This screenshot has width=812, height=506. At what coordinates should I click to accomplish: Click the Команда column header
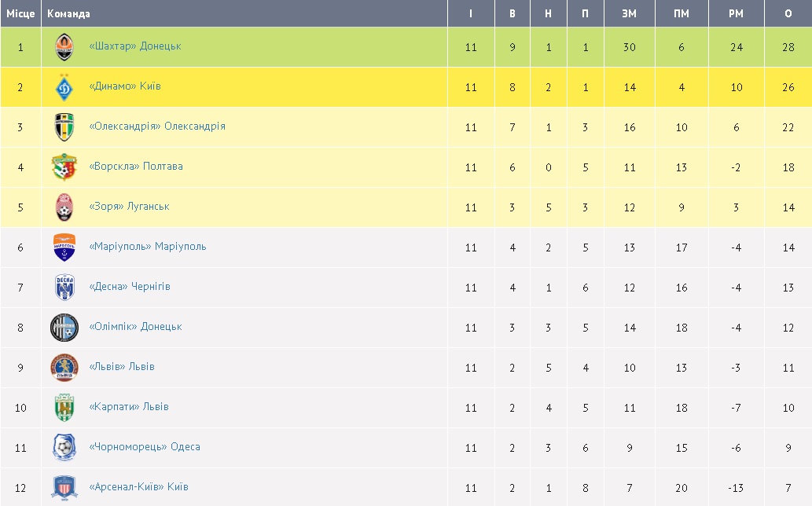point(68,13)
